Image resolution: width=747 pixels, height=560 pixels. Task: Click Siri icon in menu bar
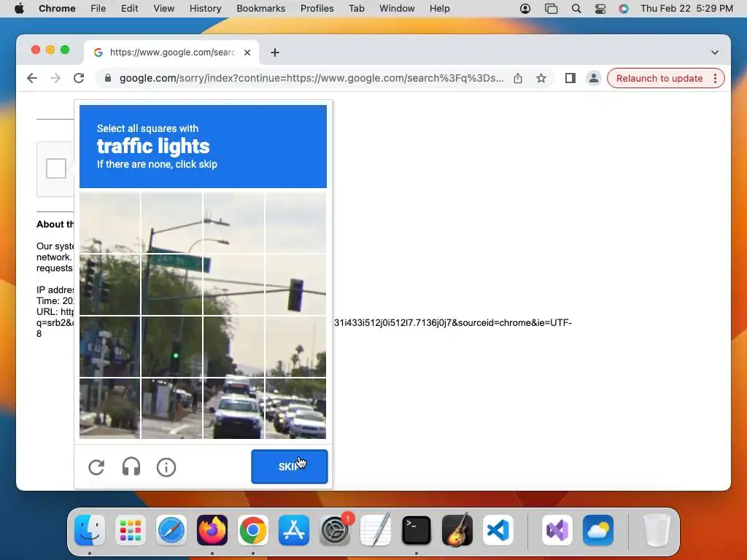624,9
